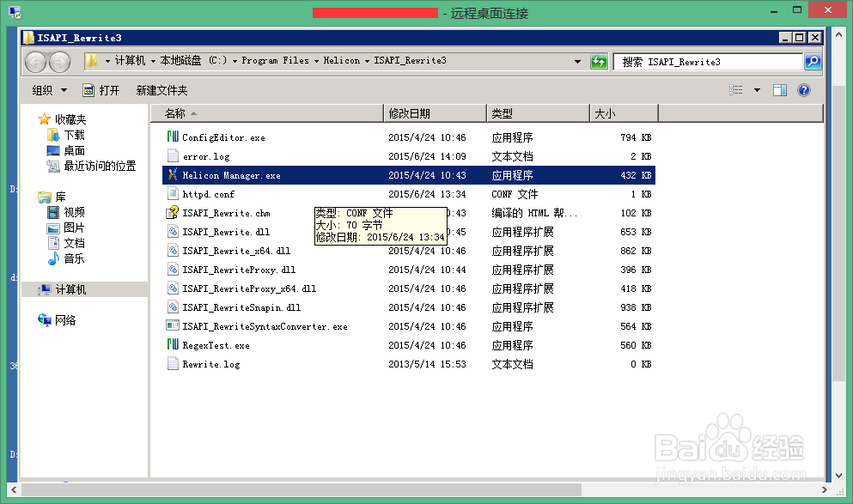The height and width of the screenshot is (504, 853).
Task: Click the httpd.conf file icon
Action: coord(173,193)
